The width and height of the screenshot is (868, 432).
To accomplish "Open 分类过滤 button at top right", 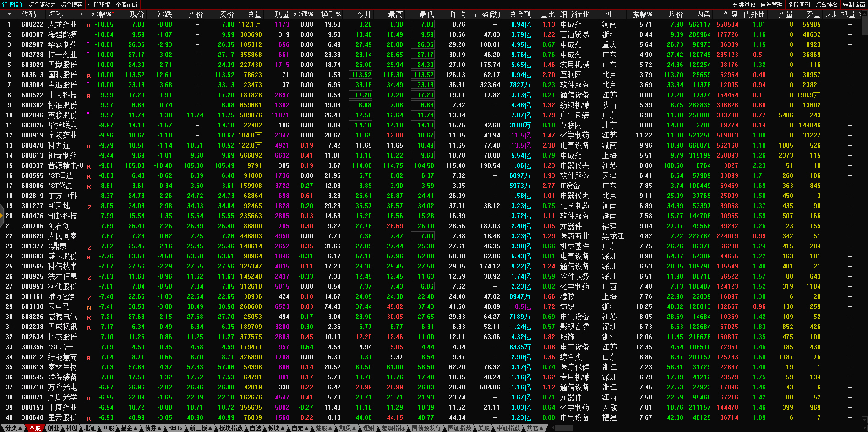I will coord(744,5).
